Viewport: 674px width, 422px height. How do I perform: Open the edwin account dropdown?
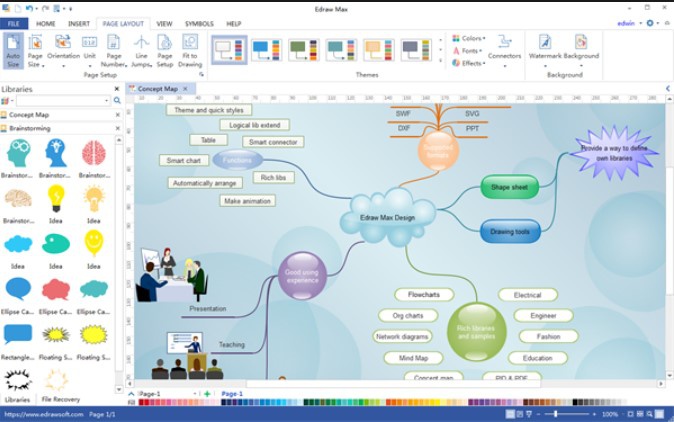[629, 23]
